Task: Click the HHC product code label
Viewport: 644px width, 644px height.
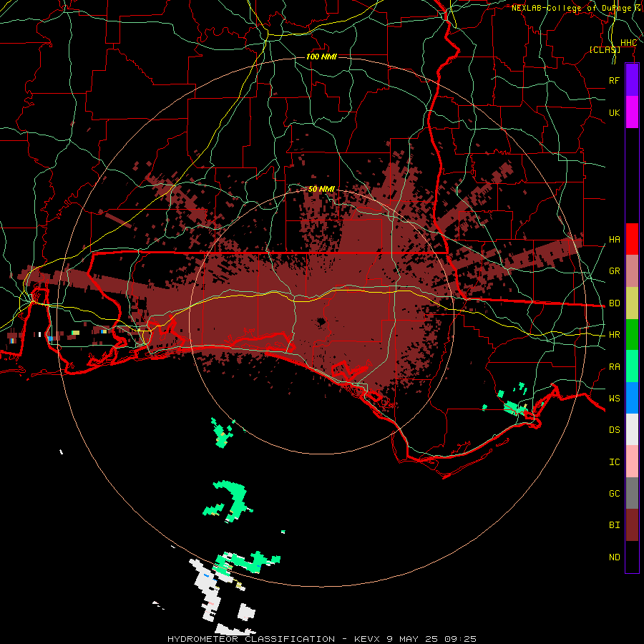Action: [x=628, y=42]
